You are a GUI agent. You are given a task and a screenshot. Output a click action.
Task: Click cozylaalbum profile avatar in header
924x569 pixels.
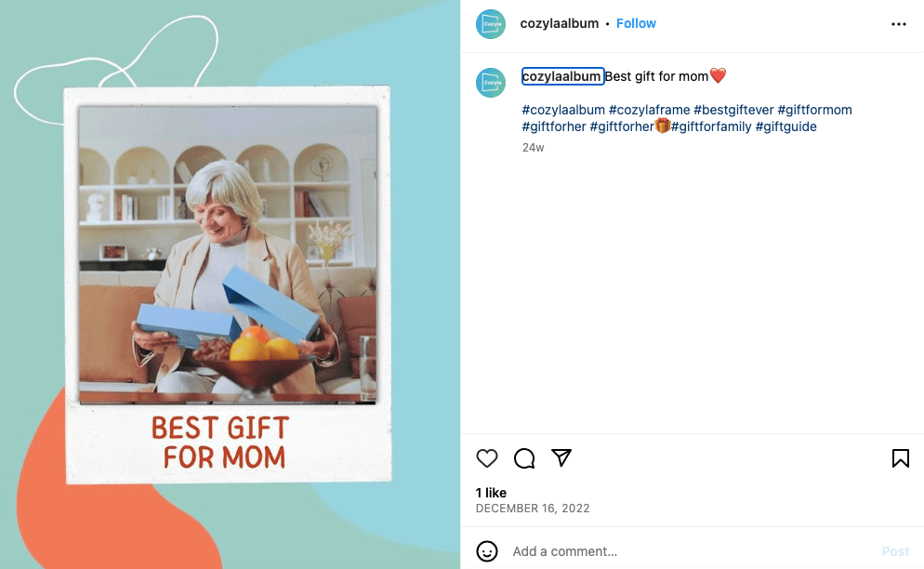point(491,24)
